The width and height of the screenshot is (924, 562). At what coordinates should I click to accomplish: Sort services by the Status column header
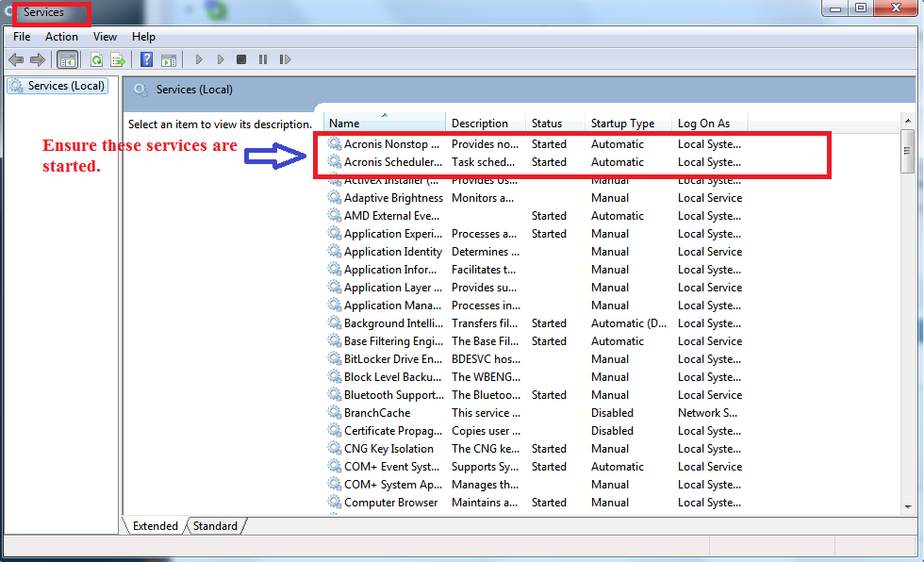coord(547,124)
